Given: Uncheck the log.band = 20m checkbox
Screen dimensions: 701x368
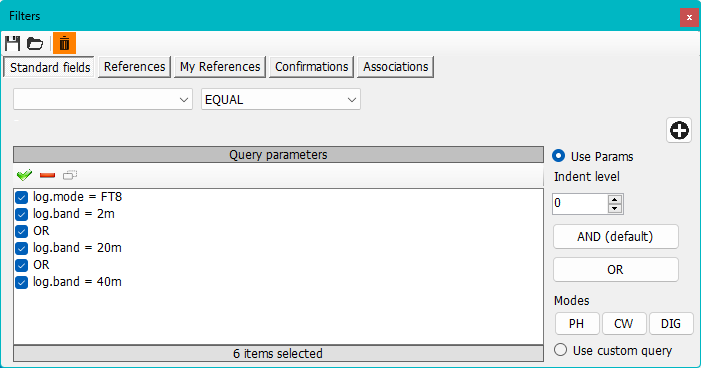Looking at the screenshot, I should coord(21,248).
